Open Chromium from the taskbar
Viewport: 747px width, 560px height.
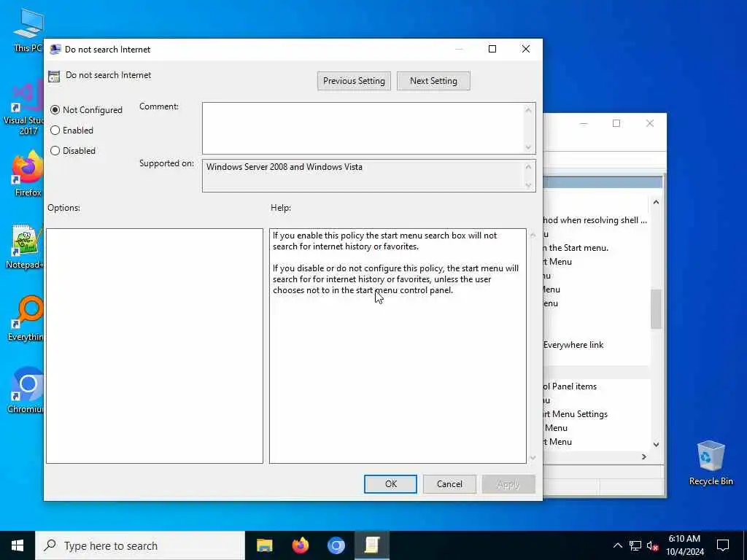tap(336, 545)
